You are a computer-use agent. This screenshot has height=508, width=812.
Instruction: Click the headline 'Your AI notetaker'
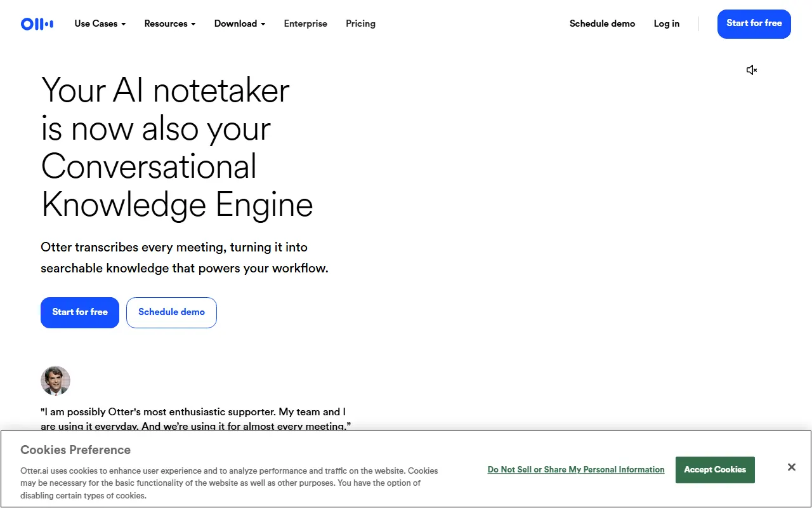pos(166,90)
